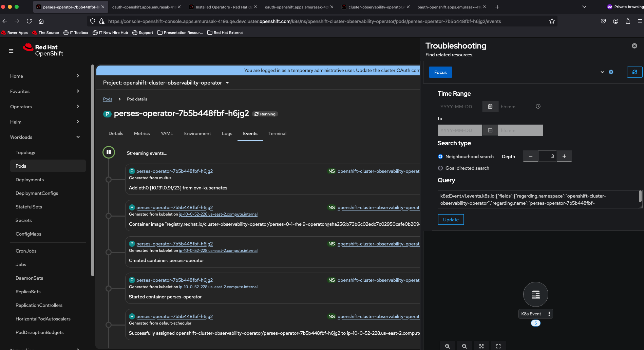Image resolution: width=644 pixels, height=350 pixels.
Task: Open the browser extensions menu
Action: click(628, 21)
